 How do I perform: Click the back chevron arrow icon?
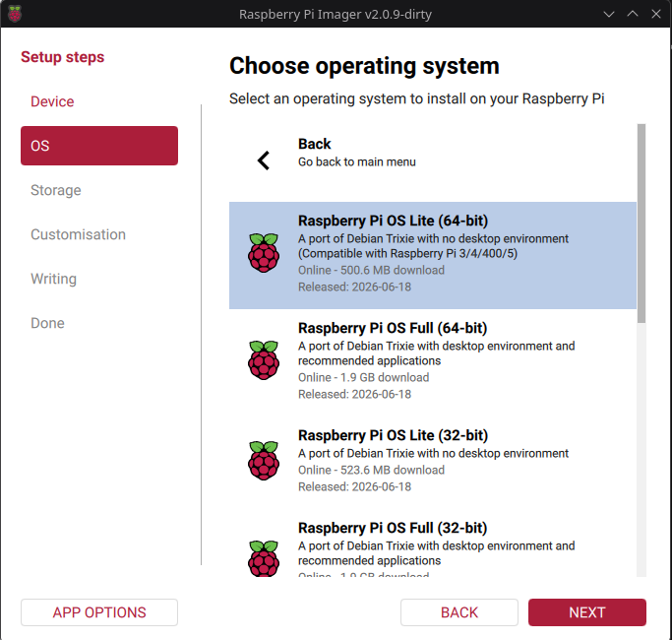click(x=263, y=160)
